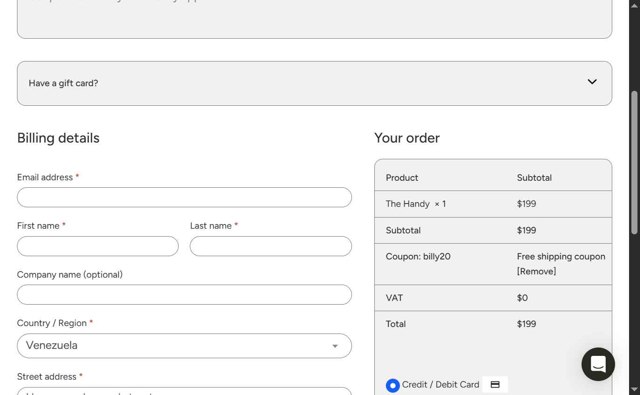Click the page vertical scrollbar thumb

[634, 162]
